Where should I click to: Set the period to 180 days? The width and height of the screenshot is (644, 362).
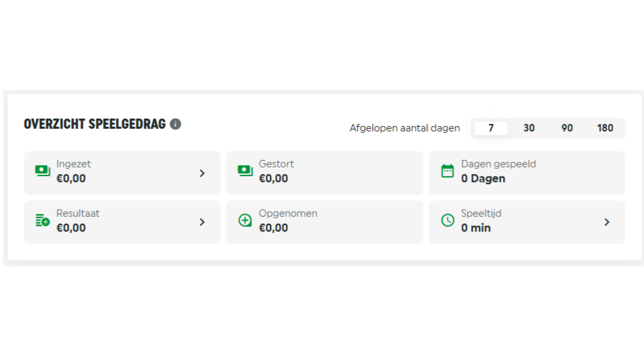pos(605,128)
